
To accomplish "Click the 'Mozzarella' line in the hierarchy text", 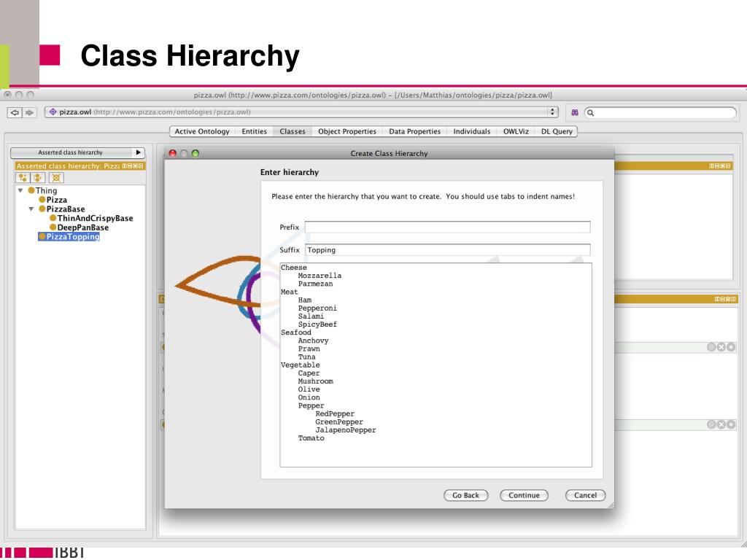I will (320, 276).
